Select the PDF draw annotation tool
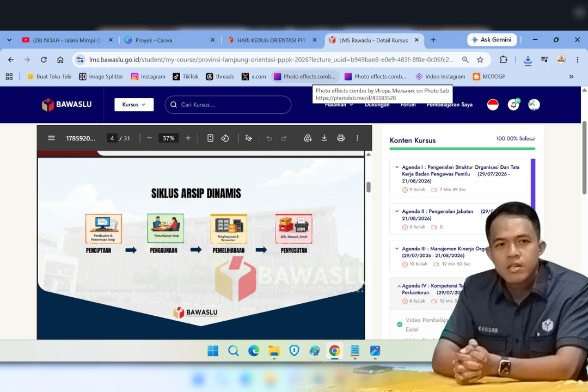588x392 pixels. point(248,138)
